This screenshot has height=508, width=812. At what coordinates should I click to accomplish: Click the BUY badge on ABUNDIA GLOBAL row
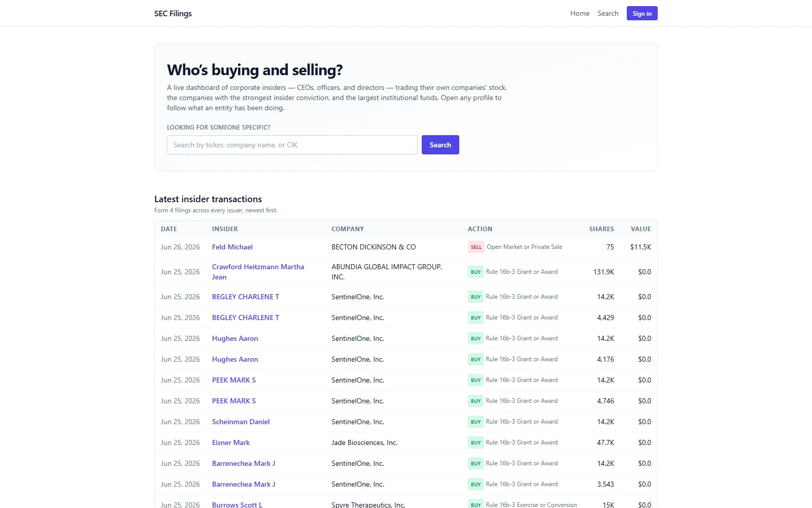pyautogui.click(x=476, y=272)
